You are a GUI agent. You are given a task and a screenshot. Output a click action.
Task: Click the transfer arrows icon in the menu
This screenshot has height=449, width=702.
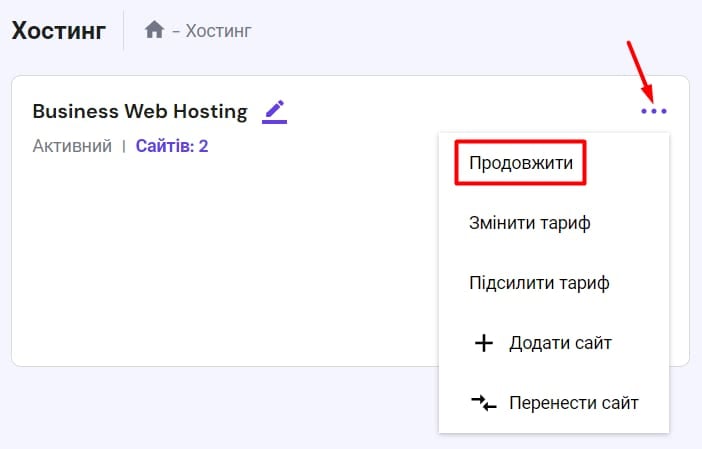pyautogui.click(x=484, y=403)
